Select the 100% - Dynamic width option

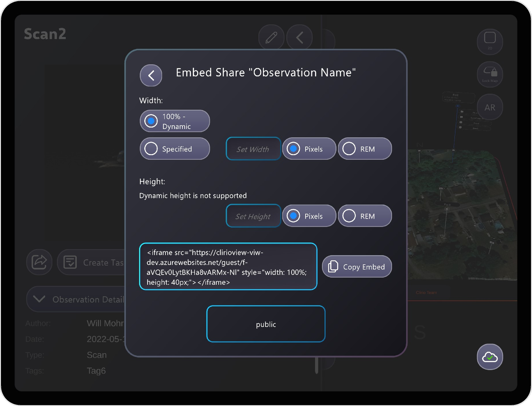175,121
